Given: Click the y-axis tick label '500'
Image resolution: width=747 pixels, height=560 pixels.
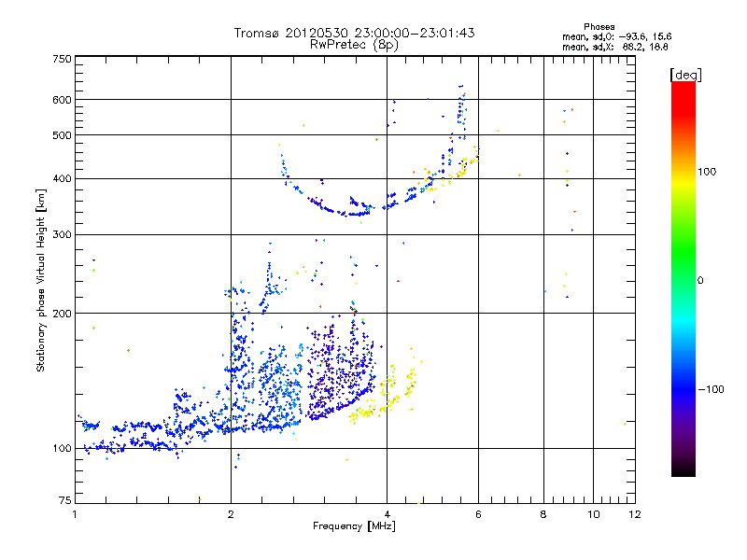Looking at the screenshot, I should 63,135.
